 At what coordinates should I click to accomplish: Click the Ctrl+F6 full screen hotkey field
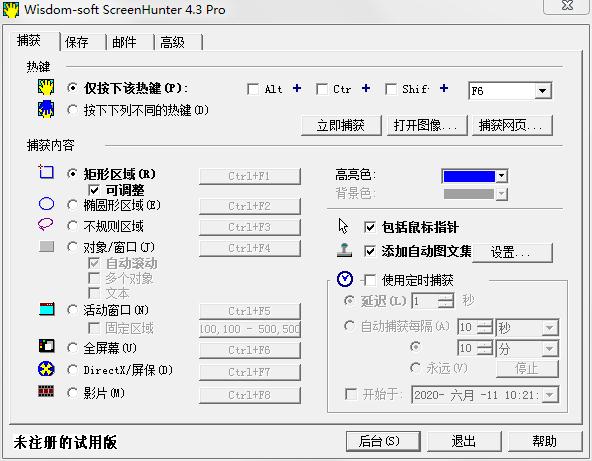click(250, 350)
